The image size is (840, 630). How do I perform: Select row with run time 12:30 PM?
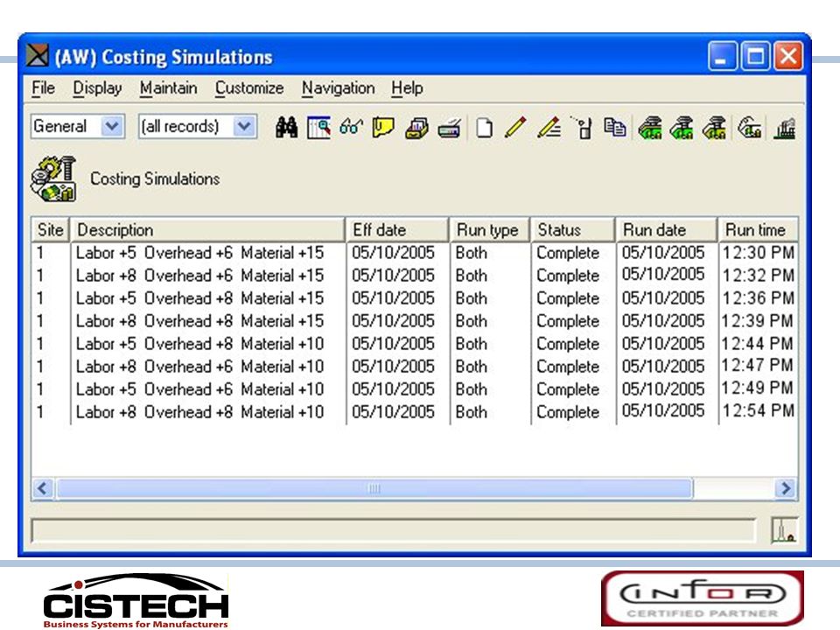(x=415, y=253)
